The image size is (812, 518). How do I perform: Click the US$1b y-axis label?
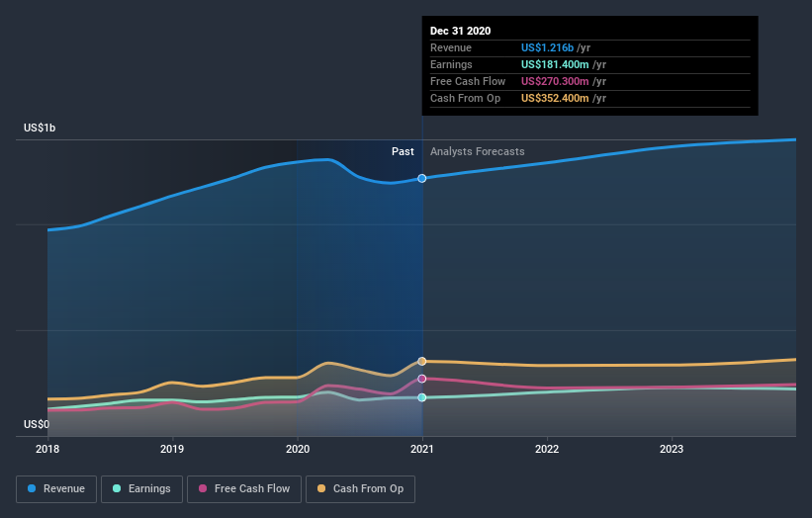[x=40, y=128]
